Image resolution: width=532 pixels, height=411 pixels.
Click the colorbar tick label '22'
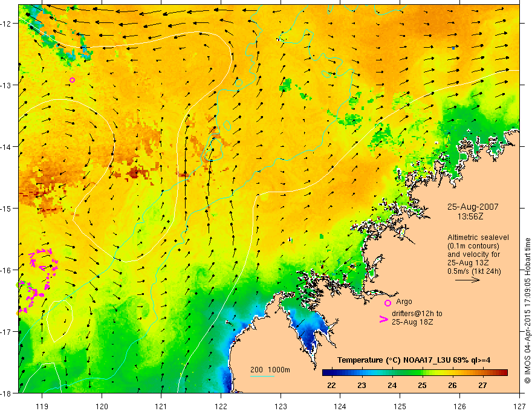click(331, 385)
